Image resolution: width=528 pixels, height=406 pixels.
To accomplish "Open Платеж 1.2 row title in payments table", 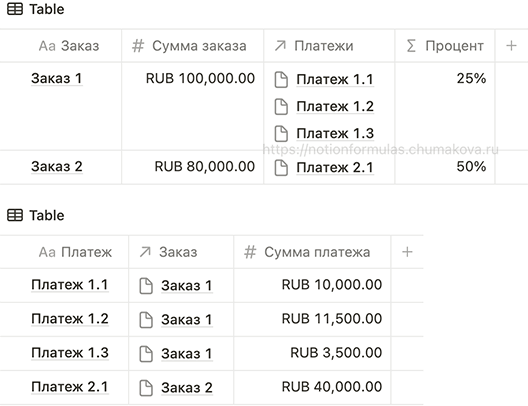I will click(x=70, y=319).
